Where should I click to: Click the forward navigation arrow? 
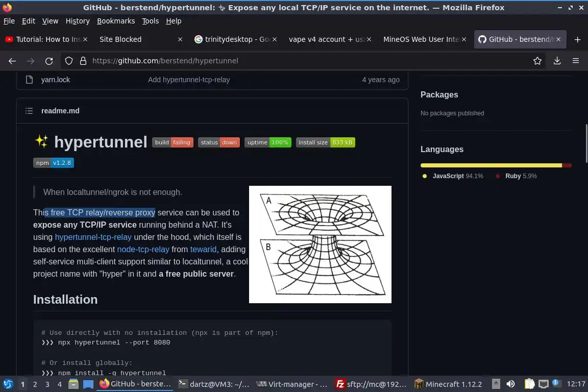coord(31,61)
